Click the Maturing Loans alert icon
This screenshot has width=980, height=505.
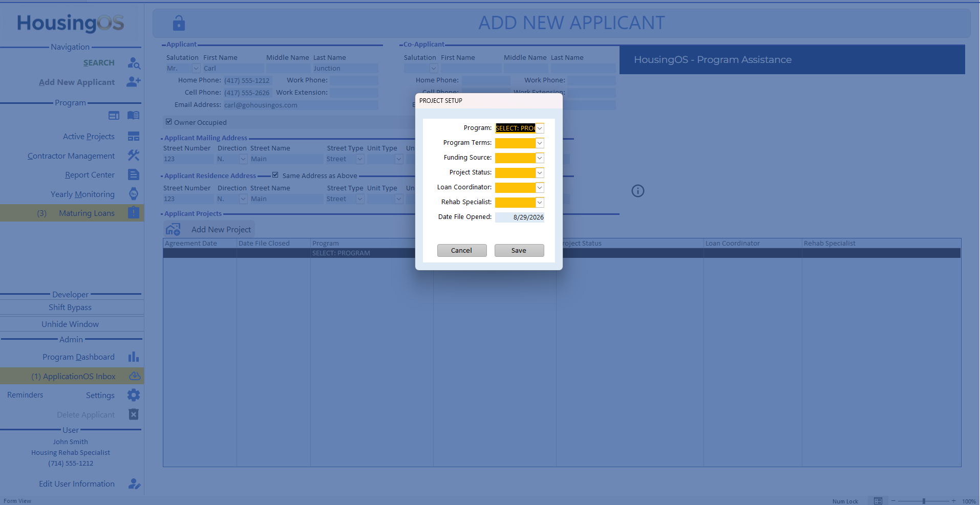(134, 213)
